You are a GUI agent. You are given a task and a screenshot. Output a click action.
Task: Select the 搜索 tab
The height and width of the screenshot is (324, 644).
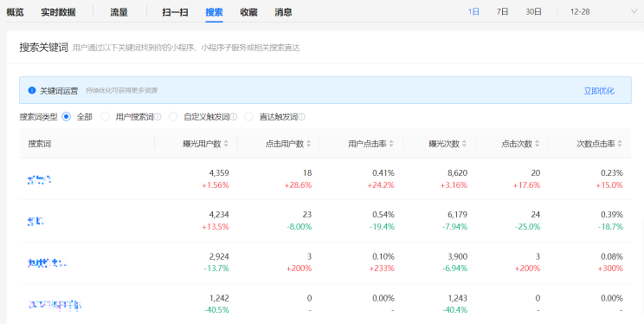click(x=214, y=12)
